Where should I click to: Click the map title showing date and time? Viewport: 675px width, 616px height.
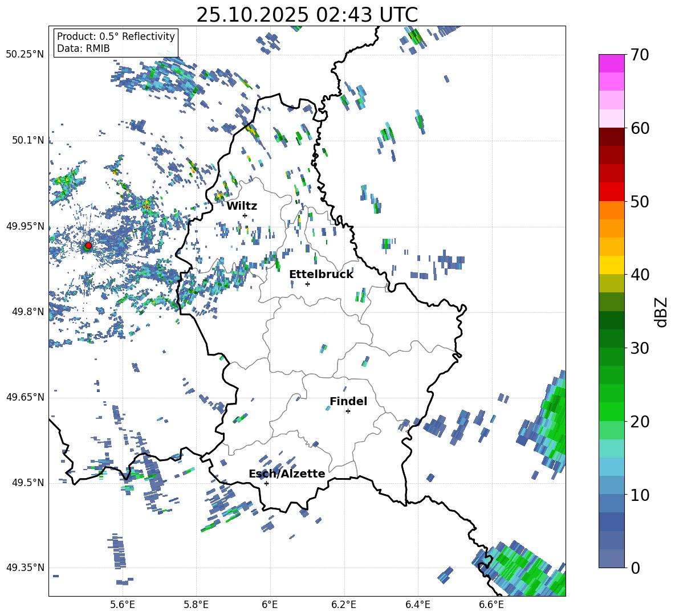307,15
